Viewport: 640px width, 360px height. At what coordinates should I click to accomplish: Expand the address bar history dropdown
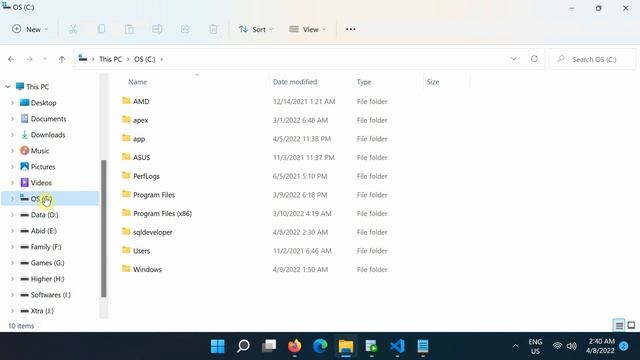coord(513,59)
